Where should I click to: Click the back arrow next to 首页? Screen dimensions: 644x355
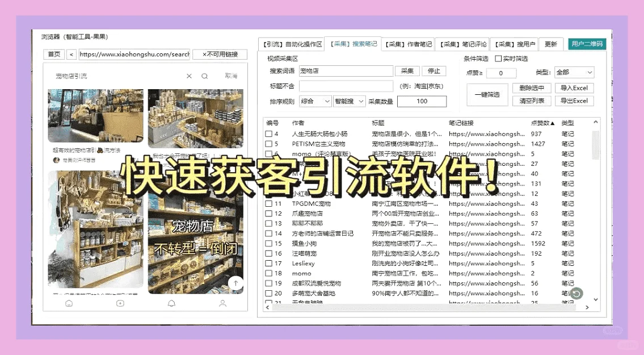(x=70, y=55)
